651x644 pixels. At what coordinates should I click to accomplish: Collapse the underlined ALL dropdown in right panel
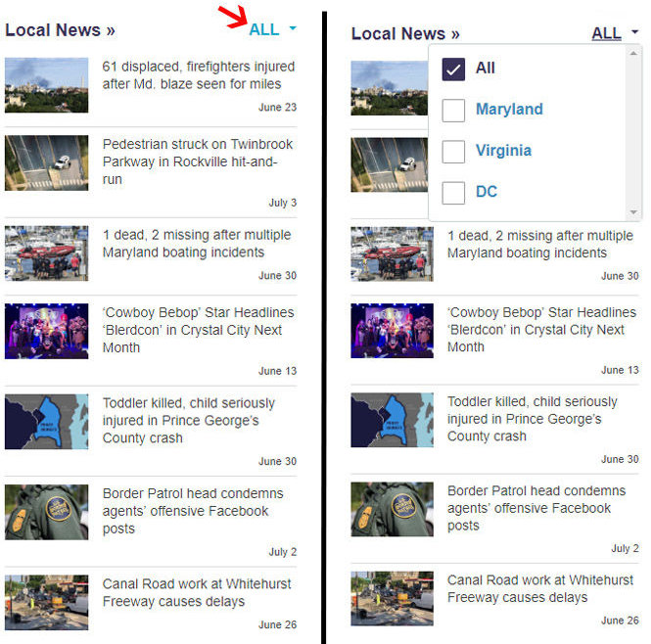[606, 33]
